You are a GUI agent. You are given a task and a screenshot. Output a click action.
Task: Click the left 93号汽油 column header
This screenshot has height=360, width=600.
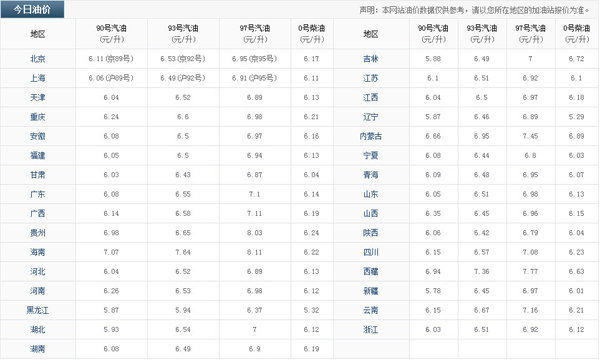(x=183, y=34)
